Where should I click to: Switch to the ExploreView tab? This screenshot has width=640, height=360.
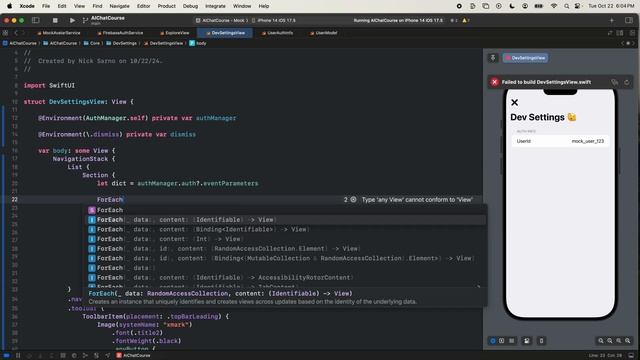click(175, 33)
